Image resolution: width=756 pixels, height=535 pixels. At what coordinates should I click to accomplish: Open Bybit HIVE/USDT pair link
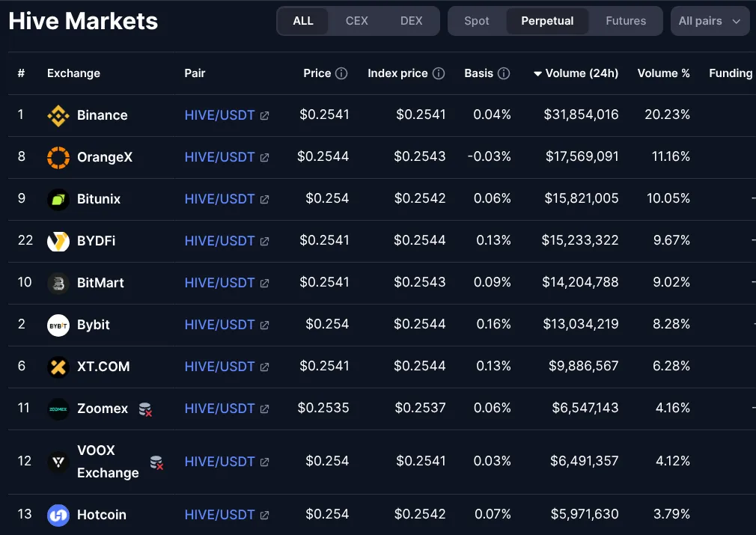pyautogui.click(x=219, y=325)
